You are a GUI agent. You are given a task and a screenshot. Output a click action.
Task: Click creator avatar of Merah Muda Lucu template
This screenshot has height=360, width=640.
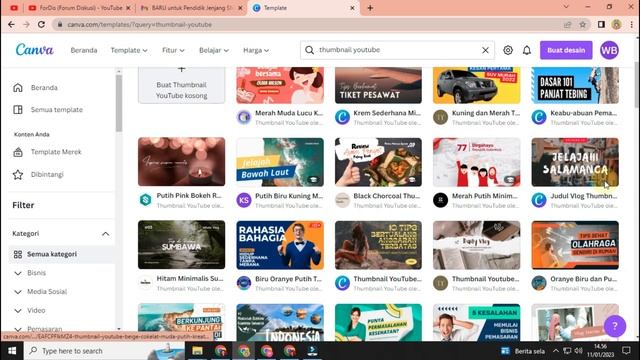click(x=244, y=117)
